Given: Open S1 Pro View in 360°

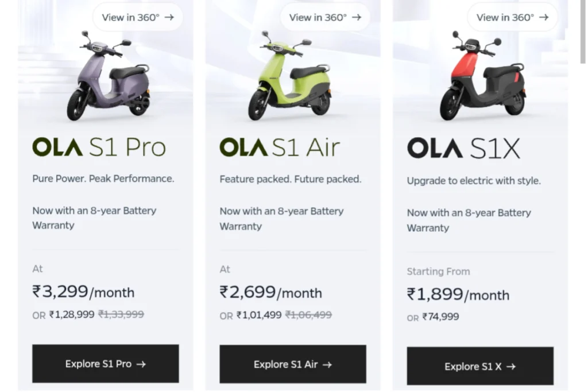Looking at the screenshot, I should coord(138,17).
